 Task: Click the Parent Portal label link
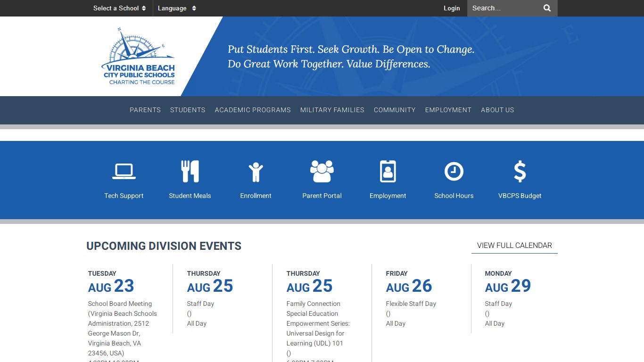pos(322,196)
